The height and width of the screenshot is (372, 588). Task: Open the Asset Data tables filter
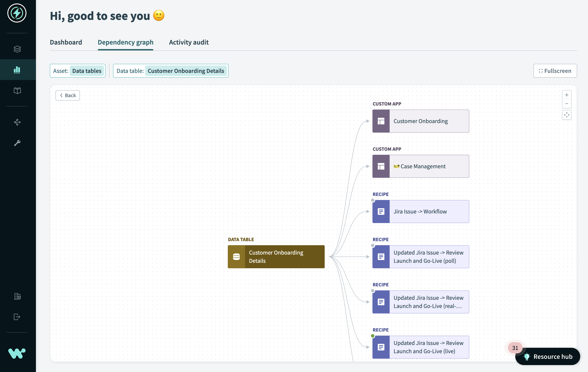pyautogui.click(x=78, y=71)
